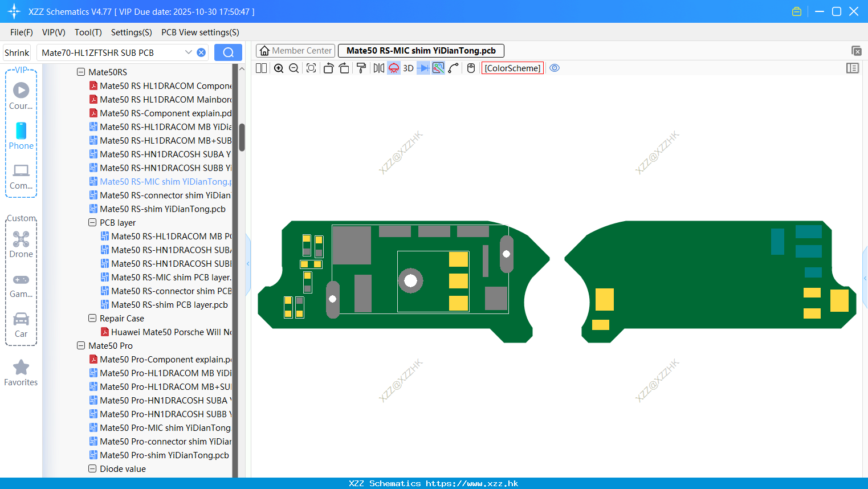Mirror the PCB view
Screen dimensions: 868x489
click(379, 68)
